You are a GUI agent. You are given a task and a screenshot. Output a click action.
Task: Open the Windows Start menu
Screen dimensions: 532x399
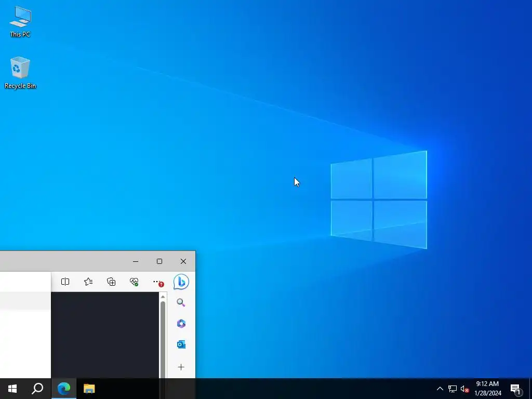(12, 389)
